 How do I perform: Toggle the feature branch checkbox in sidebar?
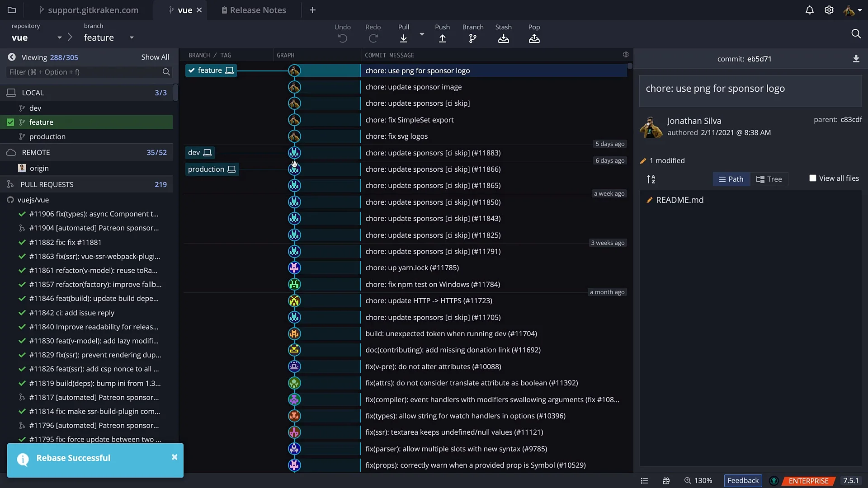tap(10, 122)
